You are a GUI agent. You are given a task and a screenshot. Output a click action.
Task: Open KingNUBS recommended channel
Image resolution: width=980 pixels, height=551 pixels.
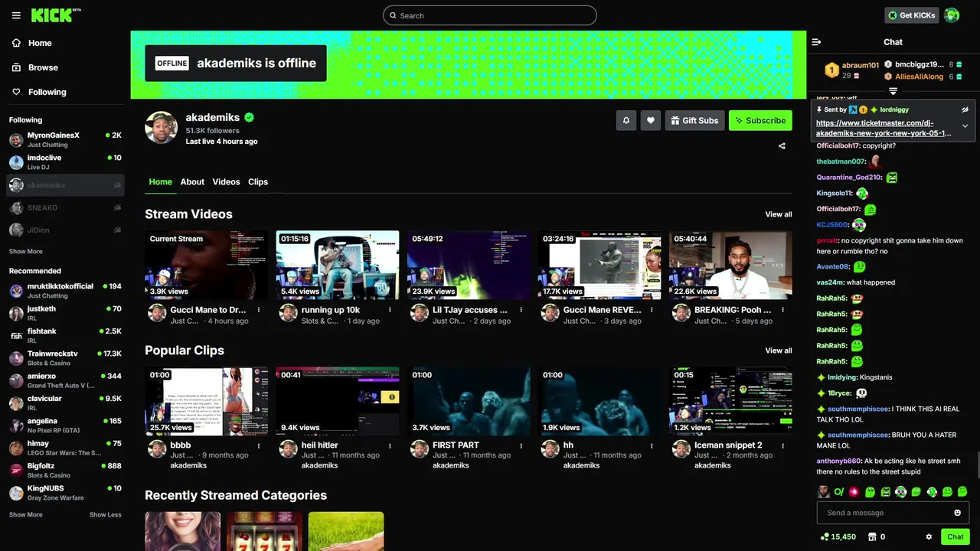[65, 492]
